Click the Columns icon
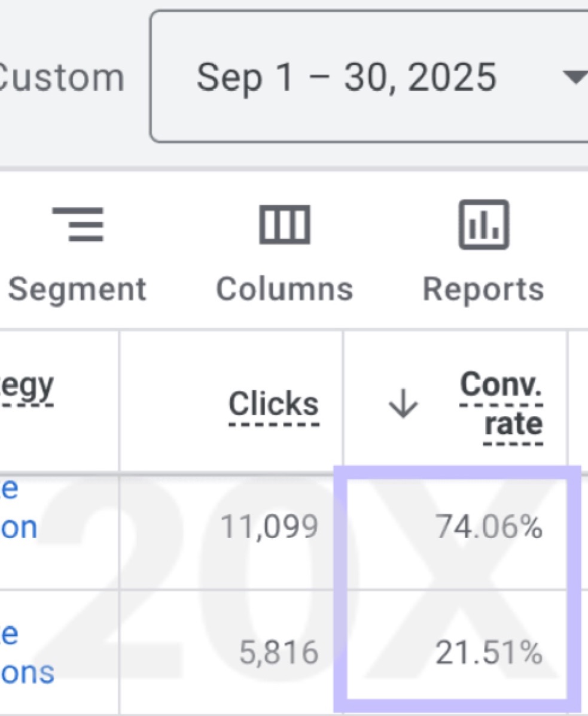588x716 pixels. [284, 224]
